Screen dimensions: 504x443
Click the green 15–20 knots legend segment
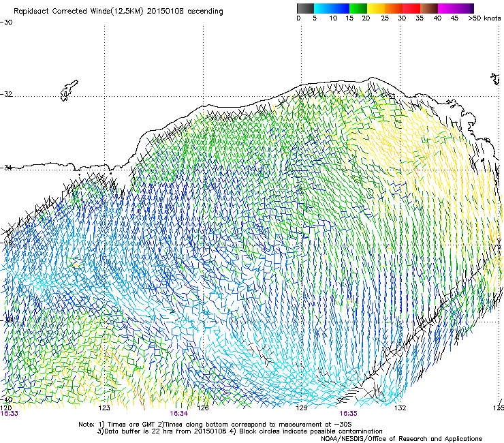click(358, 8)
